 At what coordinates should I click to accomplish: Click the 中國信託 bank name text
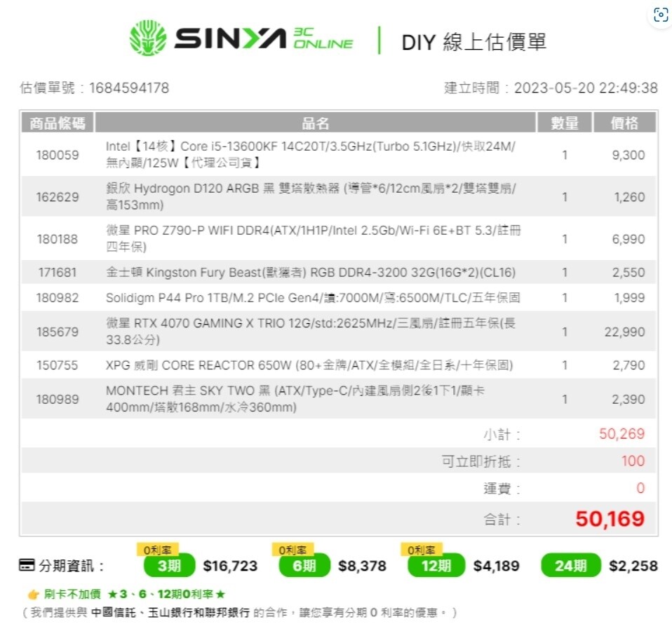click(113, 613)
